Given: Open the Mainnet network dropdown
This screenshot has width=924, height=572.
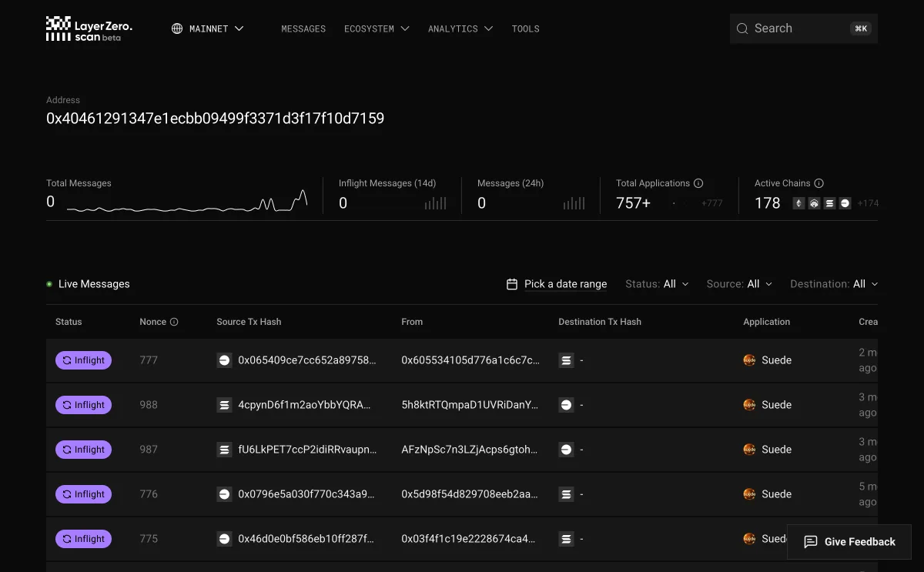Looking at the screenshot, I should [x=208, y=28].
